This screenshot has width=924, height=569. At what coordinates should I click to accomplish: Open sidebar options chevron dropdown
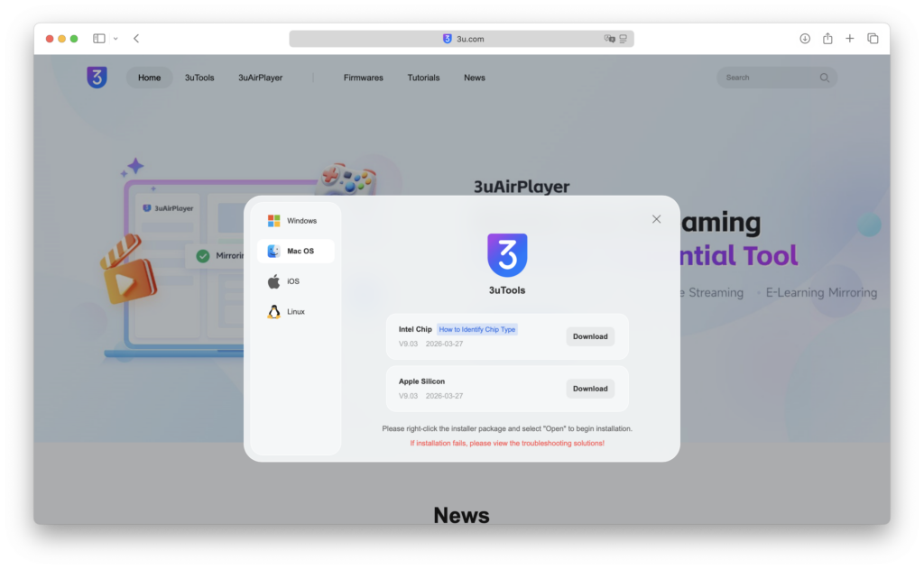tap(115, 39)
